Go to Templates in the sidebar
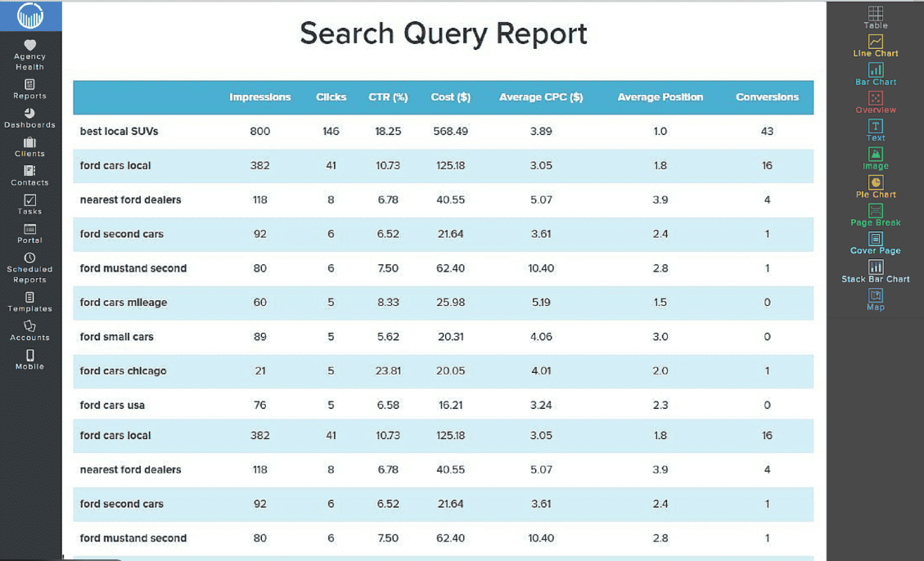 pyautogui.click(x=30, y=302)
